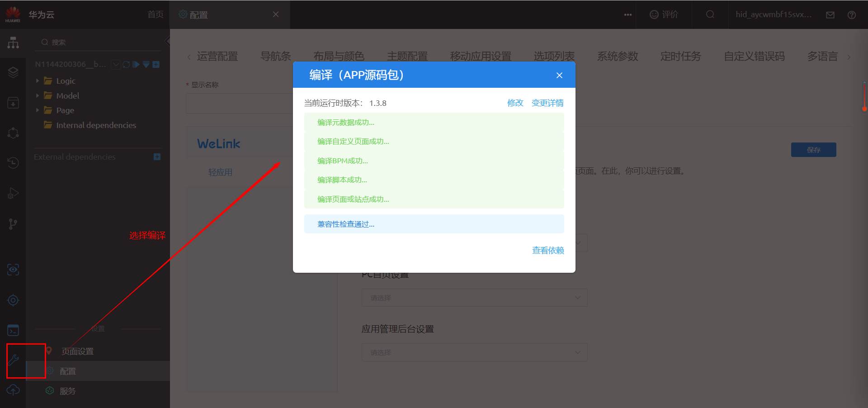Viewport: 868px width, 408px height.
Task: Click the mail envelope icon in top bar
Action: (x=830, y=14)
